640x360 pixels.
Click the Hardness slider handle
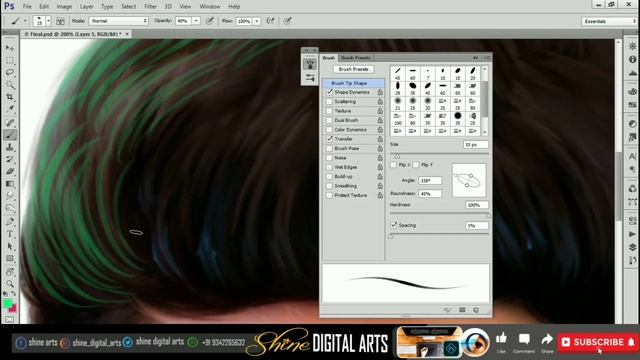tap(488, 215)
